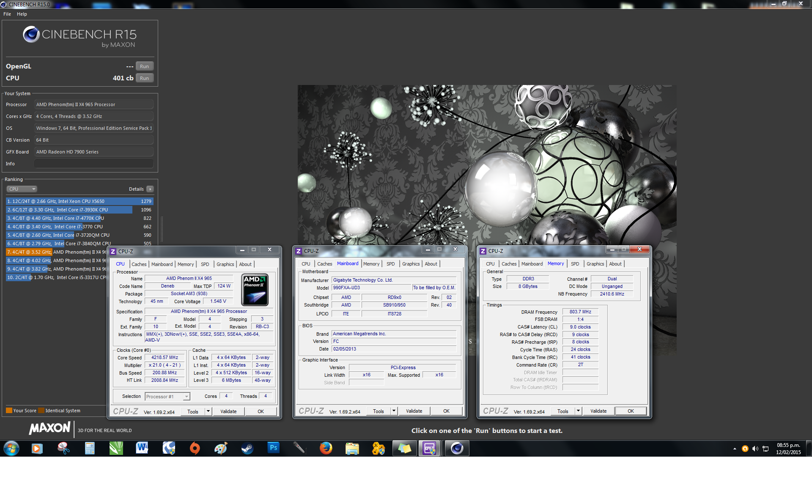Click the orange Your Score legend swatch
812x504 pixels.
pos(9,411)
